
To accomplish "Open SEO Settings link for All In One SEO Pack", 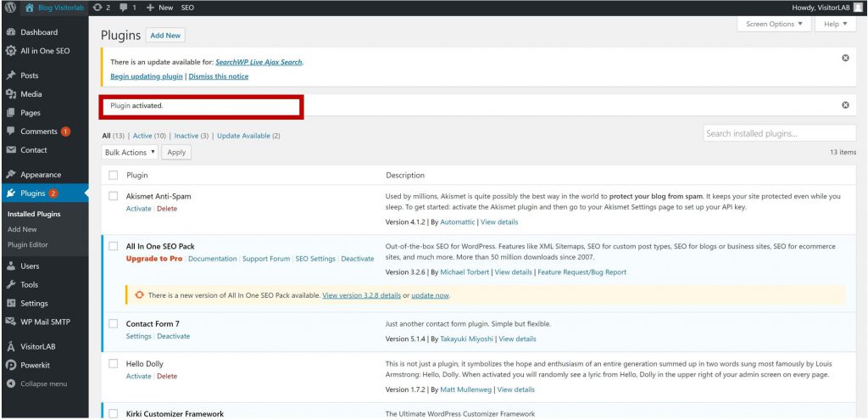I will (315, 259).
